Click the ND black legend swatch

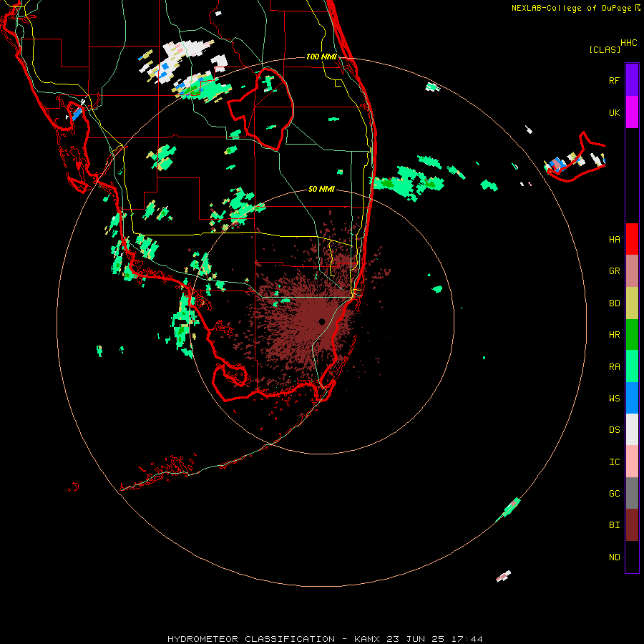632,557
